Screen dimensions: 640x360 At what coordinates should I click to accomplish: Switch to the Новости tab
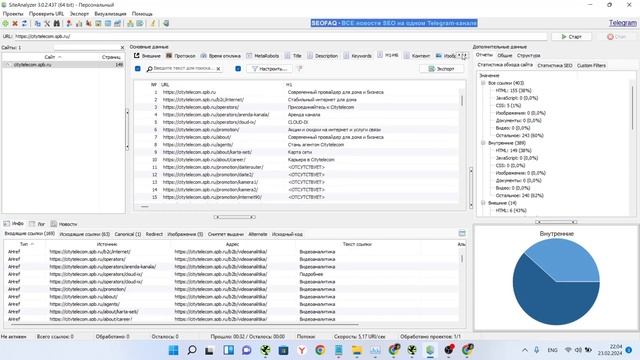(64, 224)
